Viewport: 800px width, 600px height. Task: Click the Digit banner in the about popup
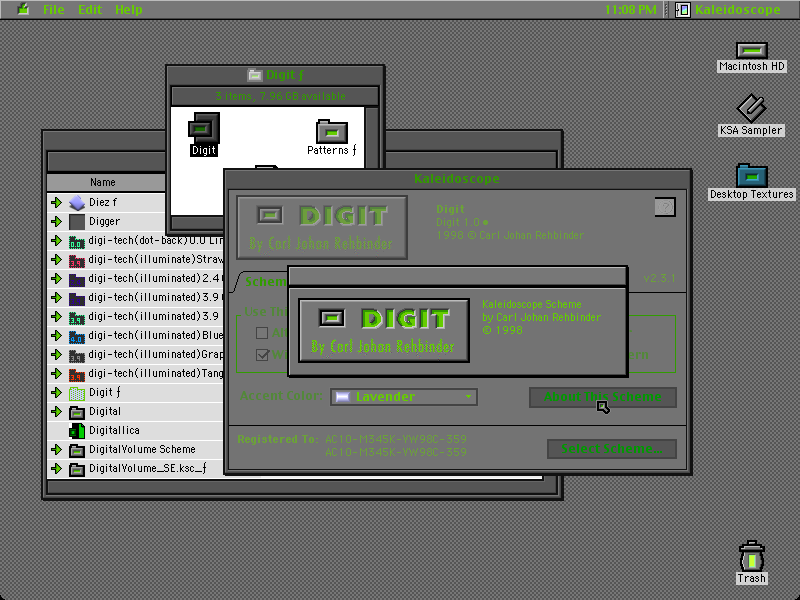[x=384, y=331]
